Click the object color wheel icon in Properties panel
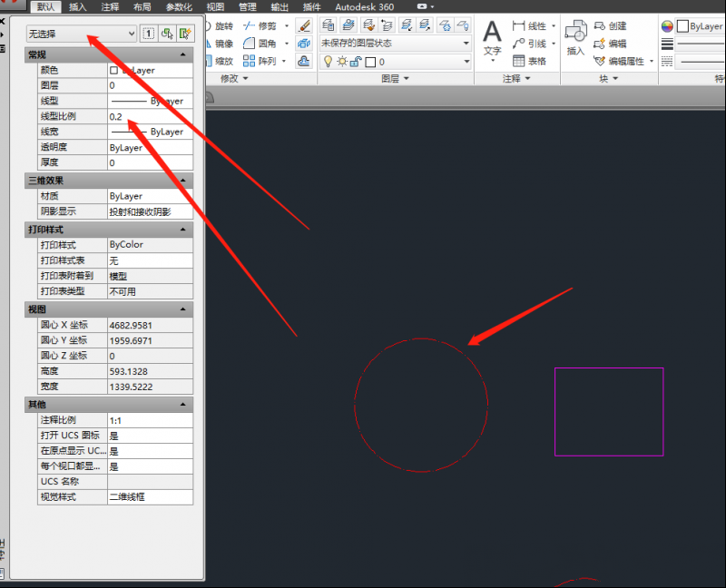The width and height of the screenshot is (726, 588). click(667, 26)
